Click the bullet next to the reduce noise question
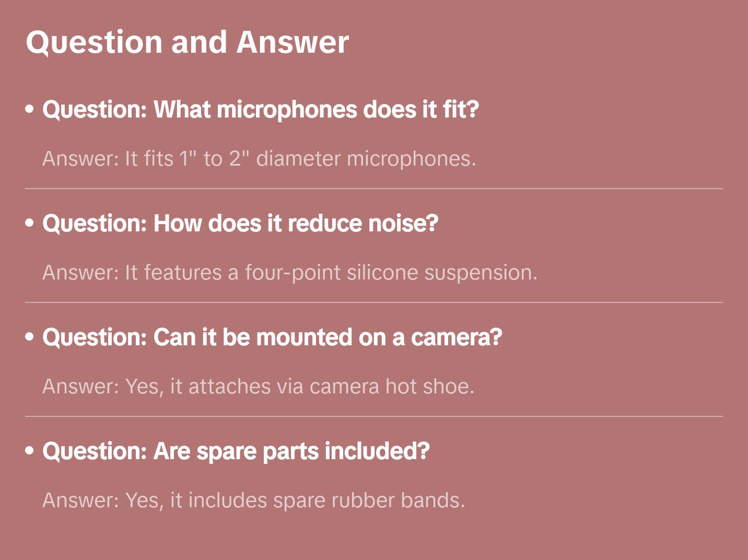 pos(30,223)
